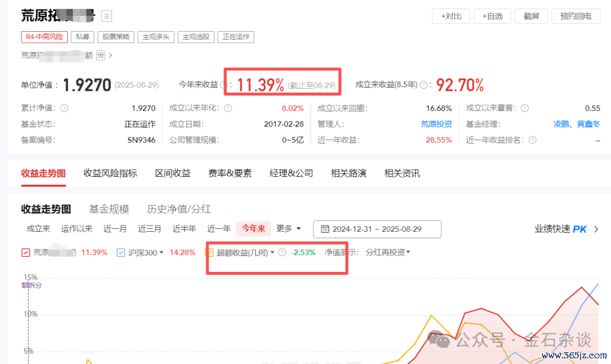Open fund manager 黄鑫冬 link
Viewport: 611px width, 364px height.
tap(588, 124)
